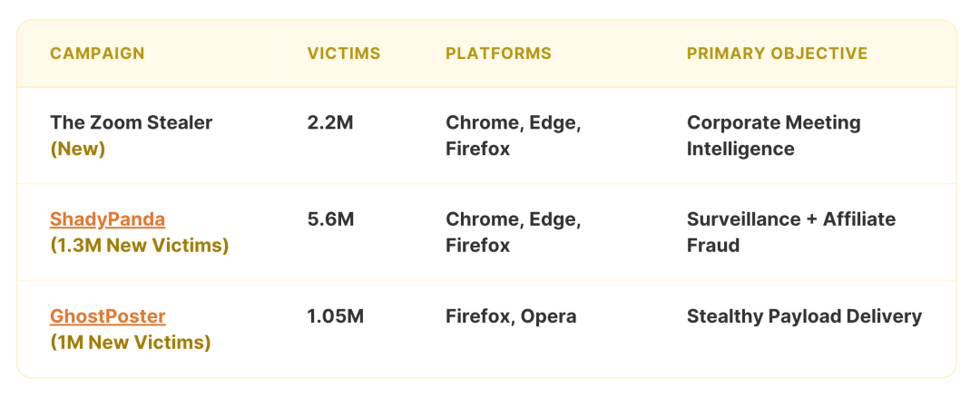This screenshot has width=980, height=398.
Task: Select the 5.6M victims value
Action: 330,219
